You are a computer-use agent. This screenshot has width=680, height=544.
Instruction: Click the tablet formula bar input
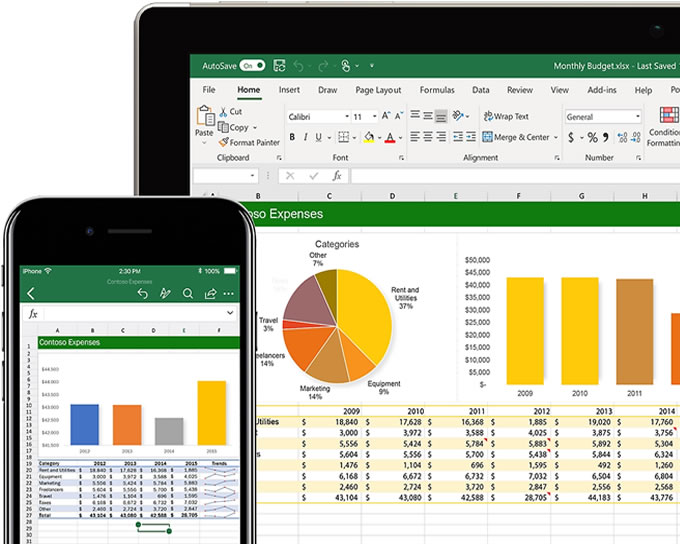(515, 176)
